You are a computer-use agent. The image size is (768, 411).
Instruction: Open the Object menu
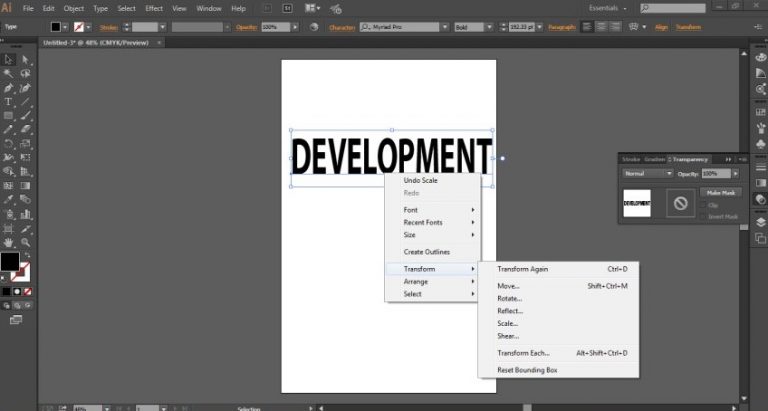click(x=73, y=8)
